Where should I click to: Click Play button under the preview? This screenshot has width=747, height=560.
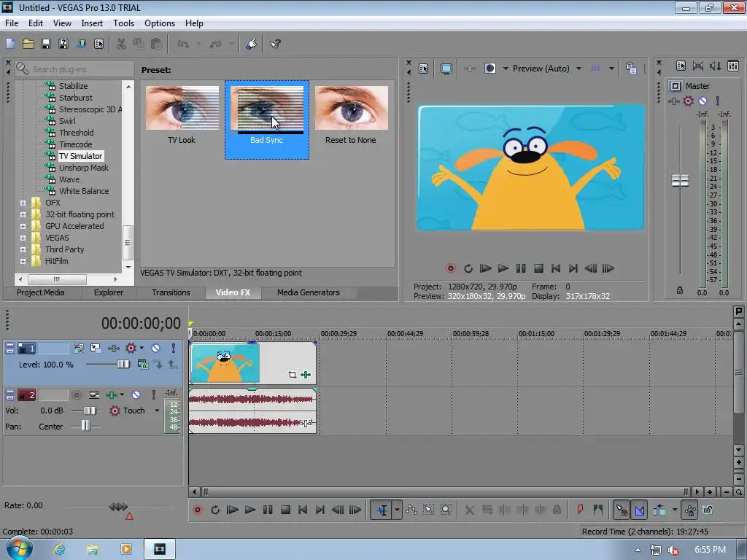point(503,268)
